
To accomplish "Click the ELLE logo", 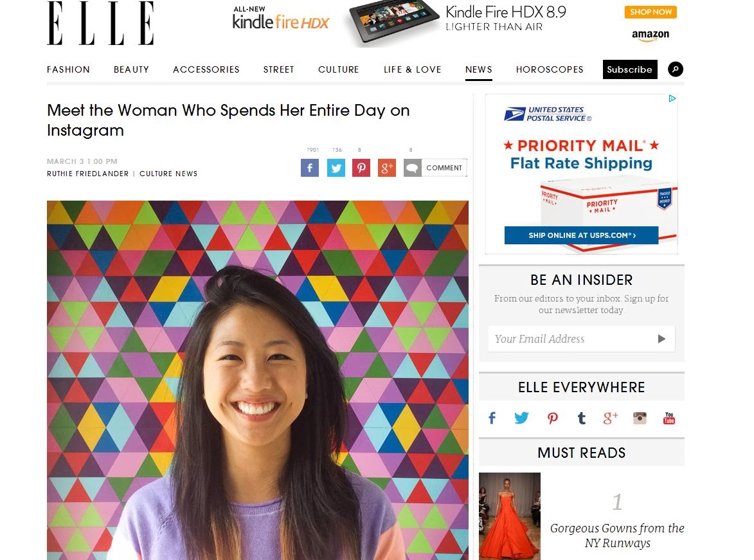I will coord(100,24).
